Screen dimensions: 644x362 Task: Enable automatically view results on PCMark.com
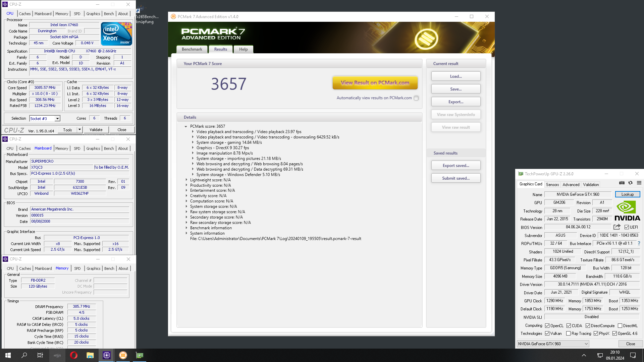pos(416,98)
